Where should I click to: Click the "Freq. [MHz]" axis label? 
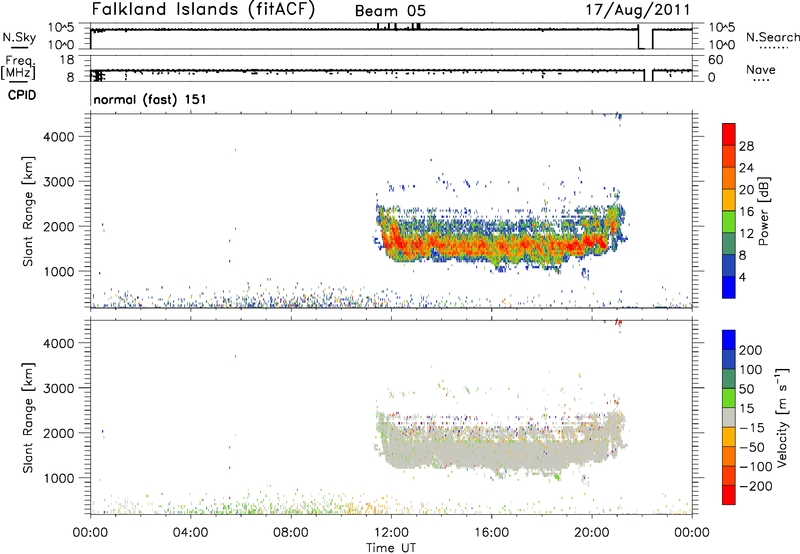click(x=18, y=67)
